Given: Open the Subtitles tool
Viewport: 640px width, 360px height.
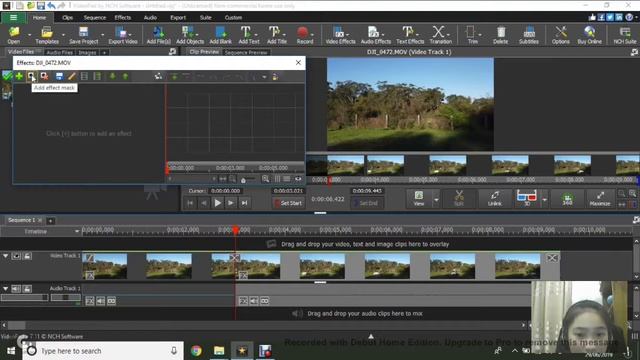Looking at the screenshot, I should pyautogui.click(x=529, y=35).
